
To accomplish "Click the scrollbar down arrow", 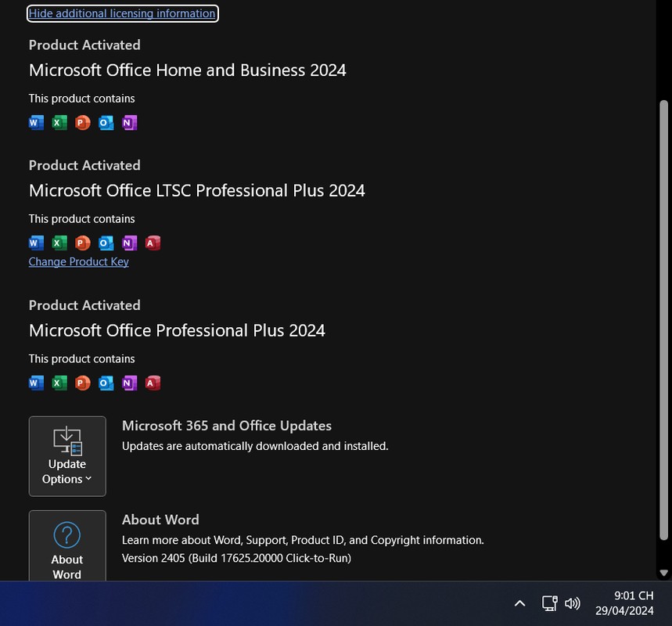I will point(663,573).
